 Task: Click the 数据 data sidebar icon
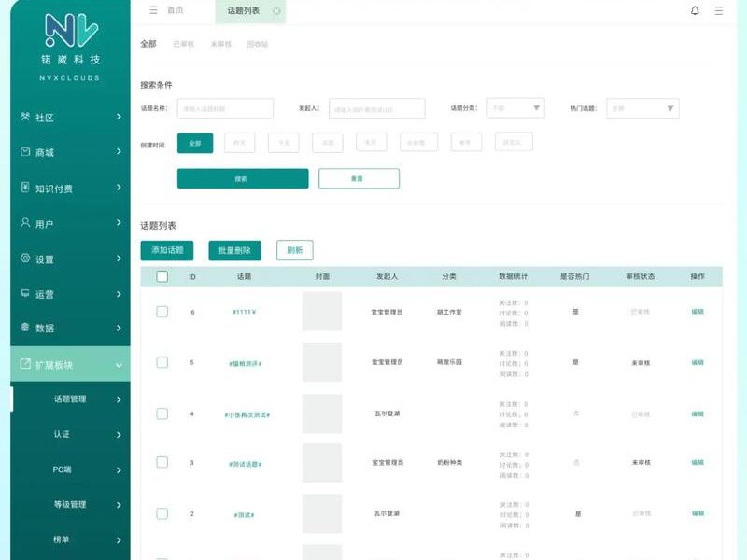(x=25, y=328)
